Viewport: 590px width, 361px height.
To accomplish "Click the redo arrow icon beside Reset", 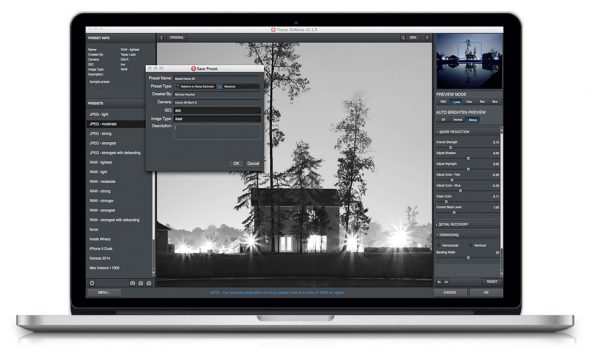I will pyautogui.click(x=446, y=282).
